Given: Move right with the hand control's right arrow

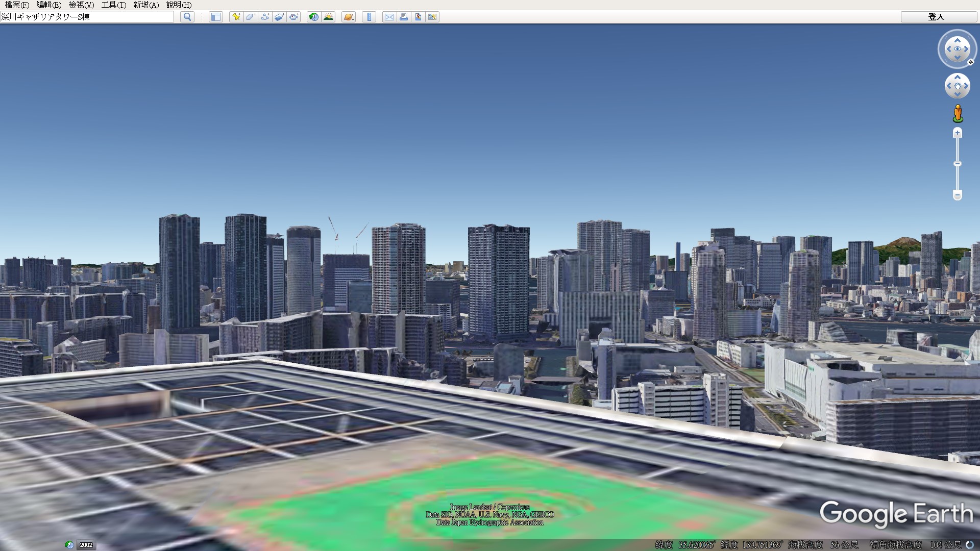Looking at the screenshot, I should click(x=966, y=86).
